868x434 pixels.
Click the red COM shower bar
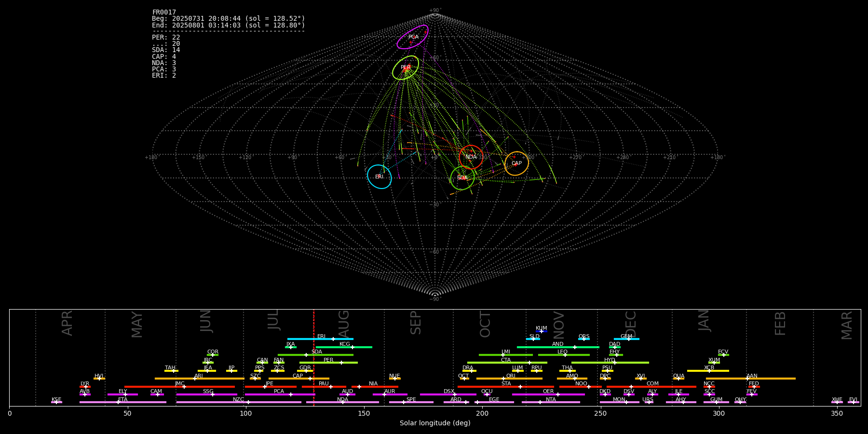[x=652, y=387]
